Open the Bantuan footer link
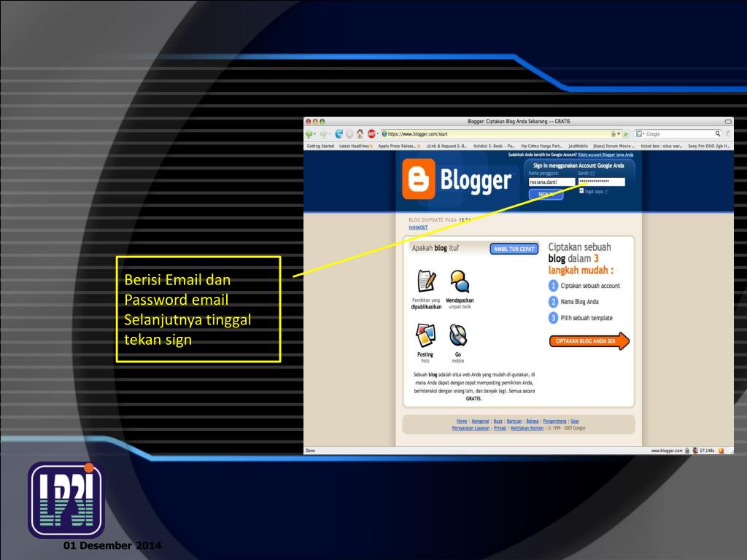Screen dimensions: 747x560 (514, 421)
